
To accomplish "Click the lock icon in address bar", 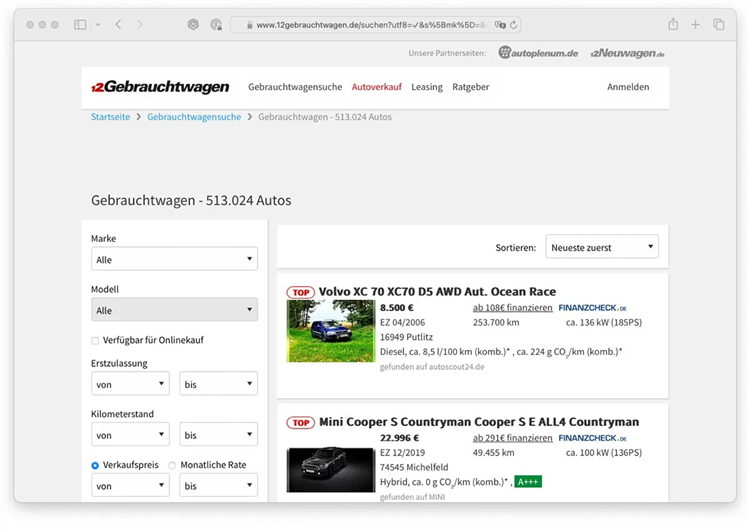I will click(x=250, y=25).
